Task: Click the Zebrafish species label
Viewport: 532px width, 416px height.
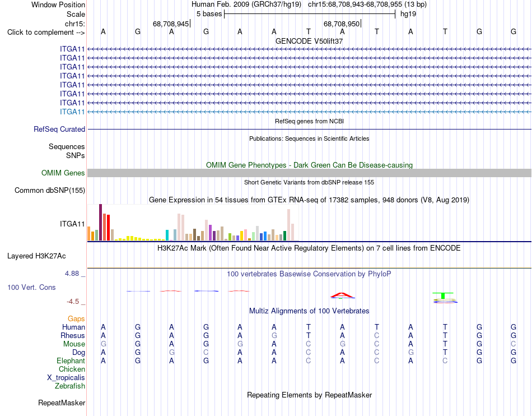Action: pos(70,386)
